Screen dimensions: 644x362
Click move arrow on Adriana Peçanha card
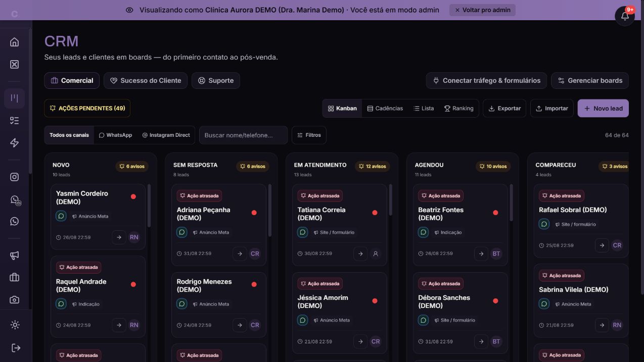pyautogui.click(x=240, y=253)
